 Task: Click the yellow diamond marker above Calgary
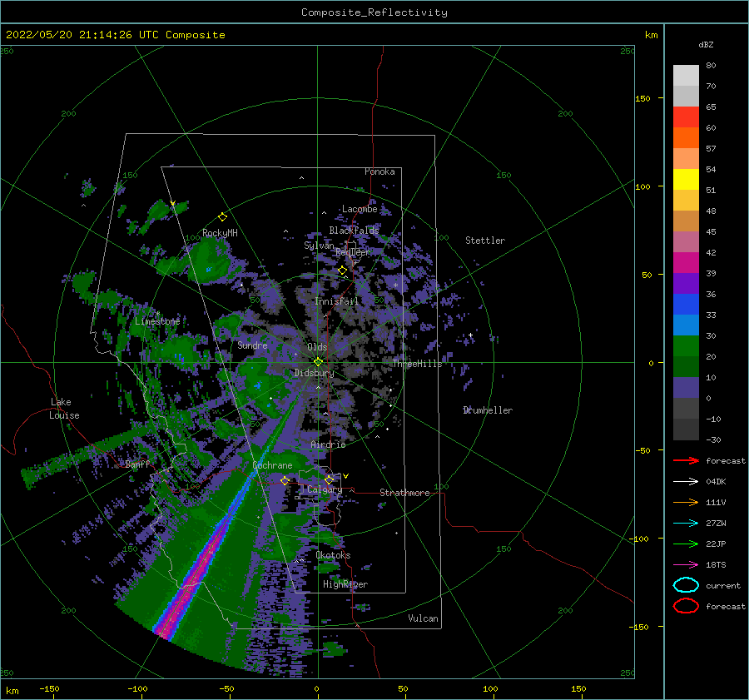pyautogui.click(x=329, y=479)
